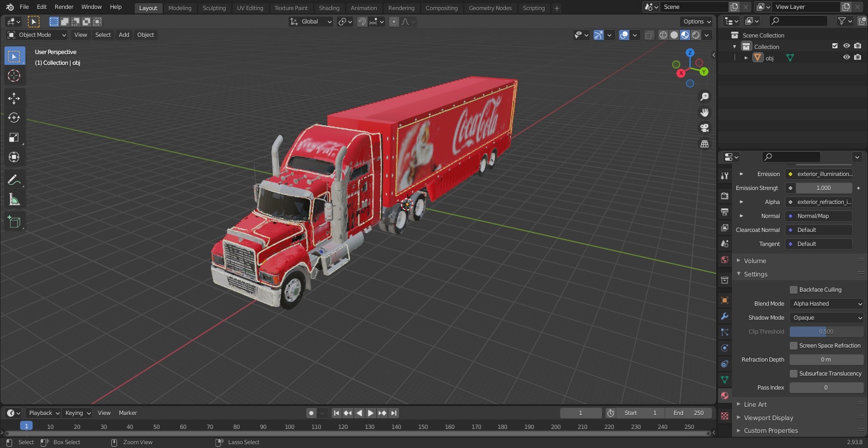Open the Global transform orientation dropdown
This screenshot has height=448, width=868.
click(x=311, y=22)
